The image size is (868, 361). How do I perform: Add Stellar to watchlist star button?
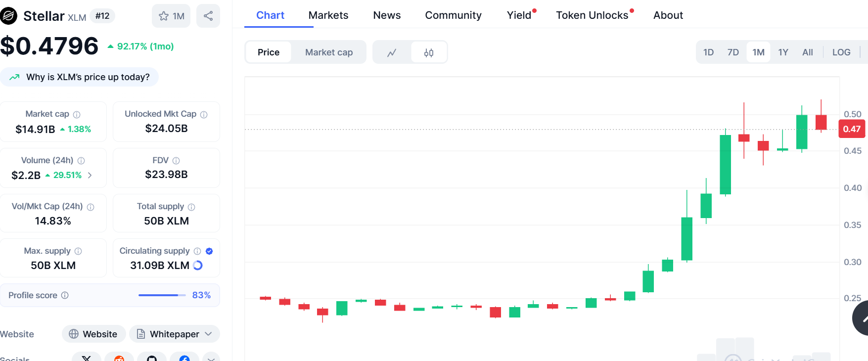point(171,16)
